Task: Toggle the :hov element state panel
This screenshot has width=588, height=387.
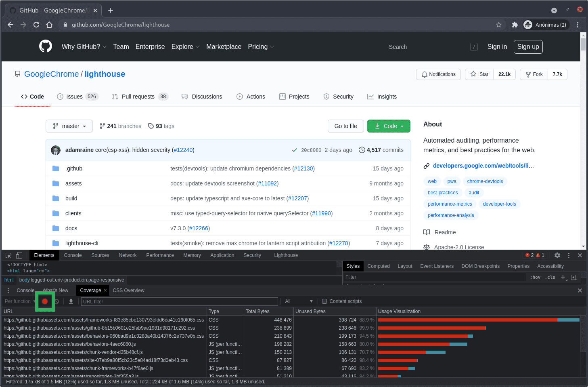Action: pos(535,277)
